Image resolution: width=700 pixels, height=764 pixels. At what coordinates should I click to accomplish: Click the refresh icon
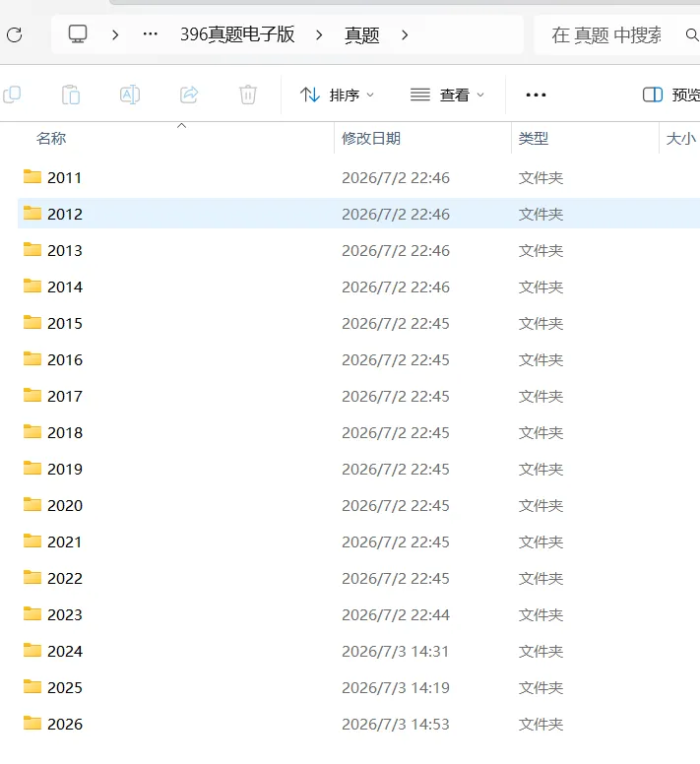14,34
